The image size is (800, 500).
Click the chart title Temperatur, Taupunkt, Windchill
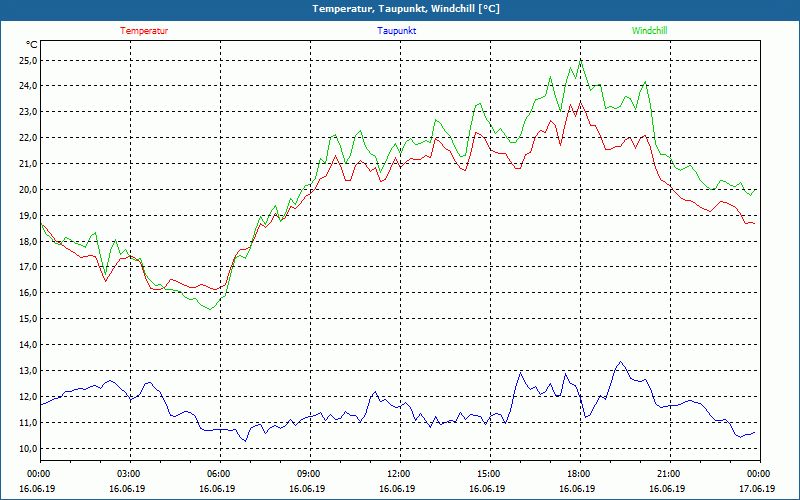click(406, 9)
